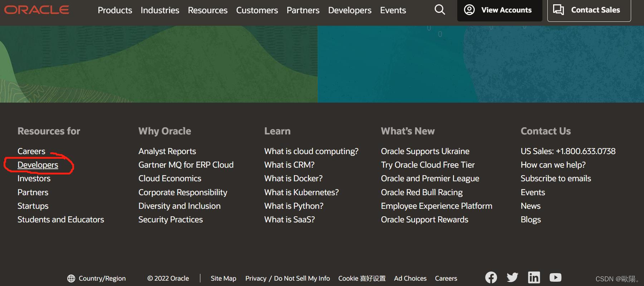Open 'What is Python?' link
Screen dimensions: 644x286
pos(294,206)
